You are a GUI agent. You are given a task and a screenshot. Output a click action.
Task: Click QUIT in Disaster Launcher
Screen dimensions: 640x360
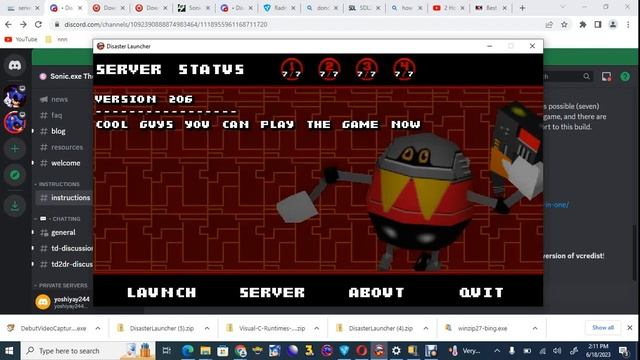coord(482,292)
